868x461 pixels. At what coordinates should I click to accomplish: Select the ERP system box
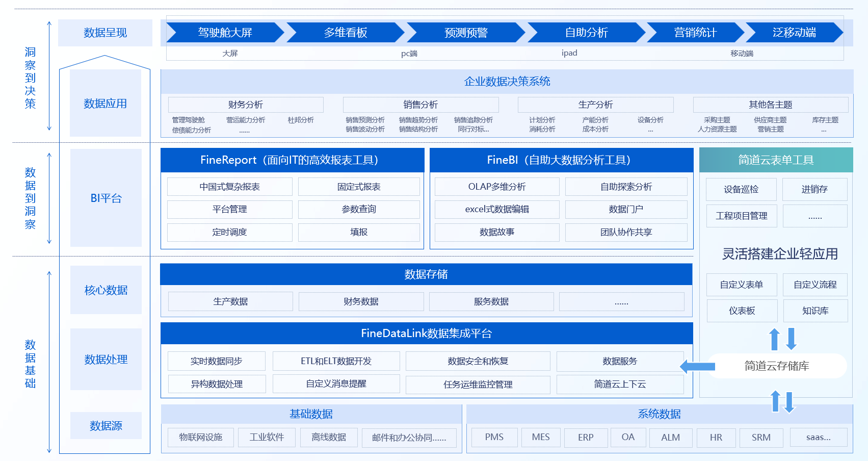pos(586,438)
